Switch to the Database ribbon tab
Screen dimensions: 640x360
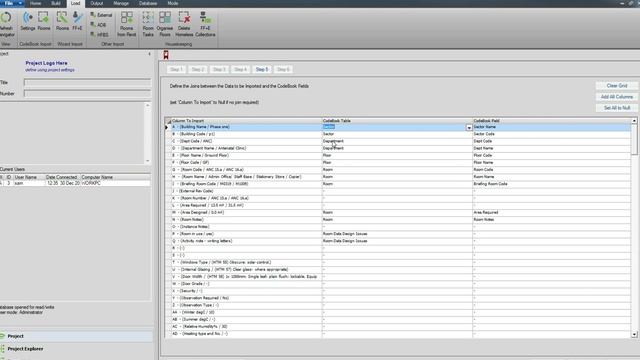click(x=148, y=3)
